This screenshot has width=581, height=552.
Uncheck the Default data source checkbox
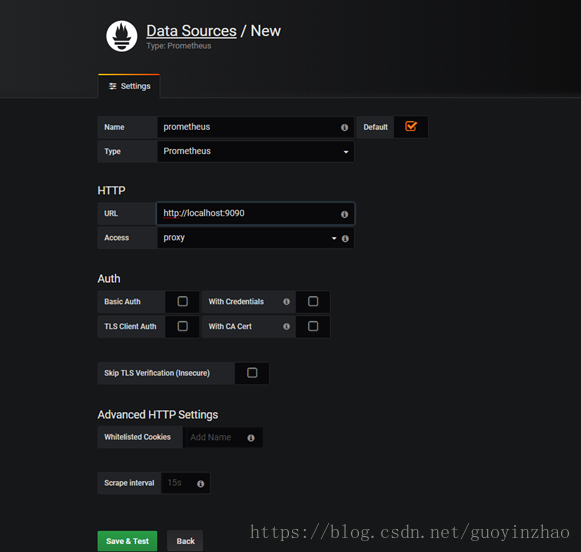(411, 126)
